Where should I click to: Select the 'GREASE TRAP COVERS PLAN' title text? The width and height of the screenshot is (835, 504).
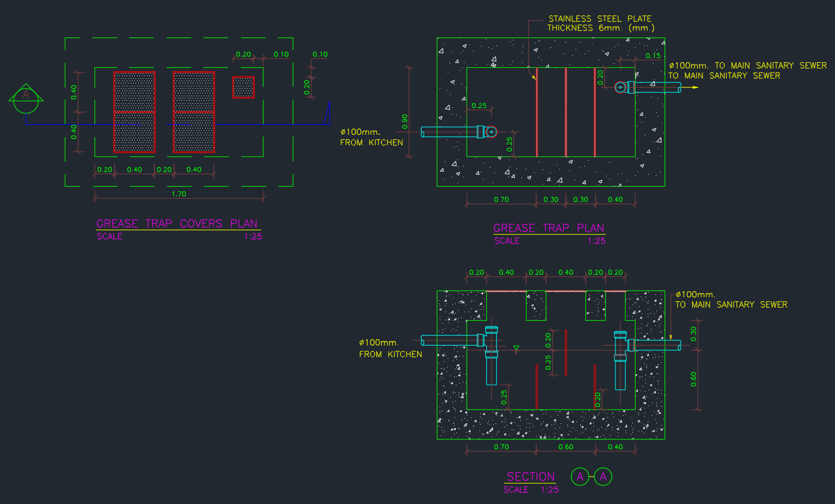[177, 223]
